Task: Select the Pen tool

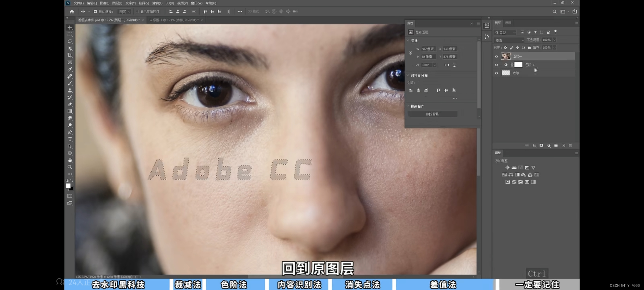Action: click(x=70, y=132)
